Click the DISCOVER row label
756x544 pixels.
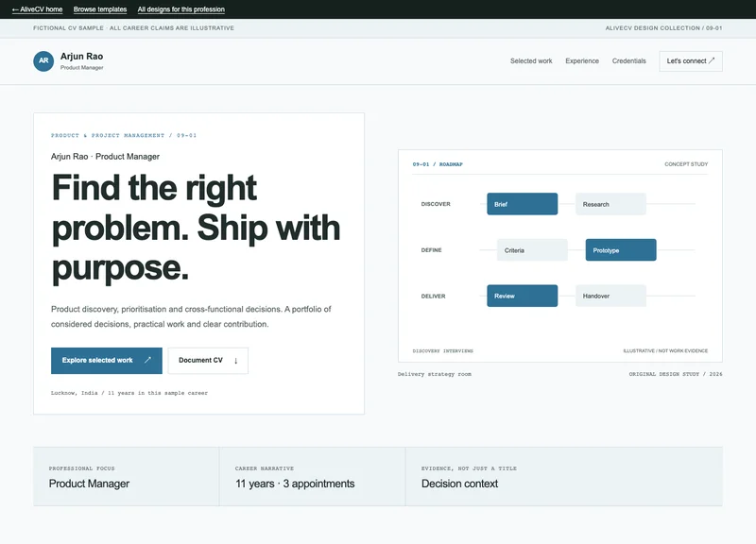pyautogui.click(x=436, y=204)
